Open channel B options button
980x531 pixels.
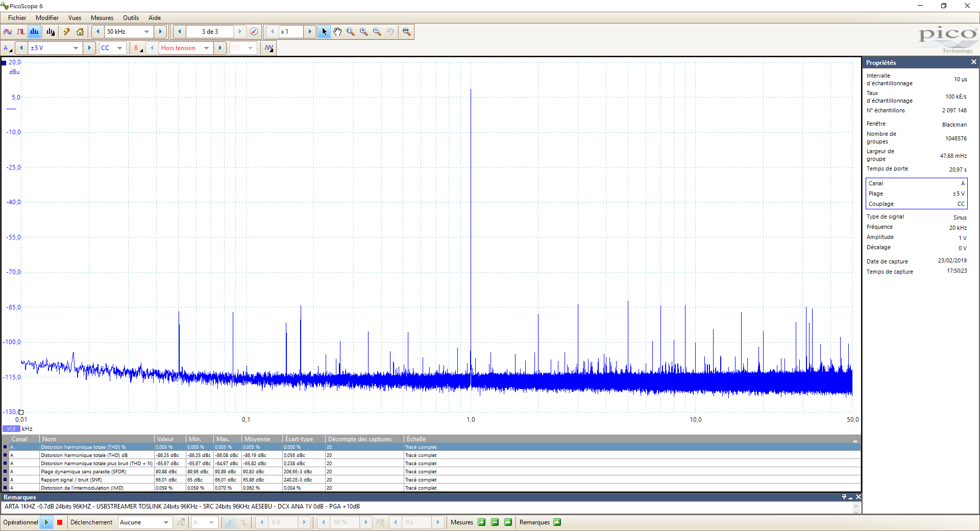coord(138,48)
